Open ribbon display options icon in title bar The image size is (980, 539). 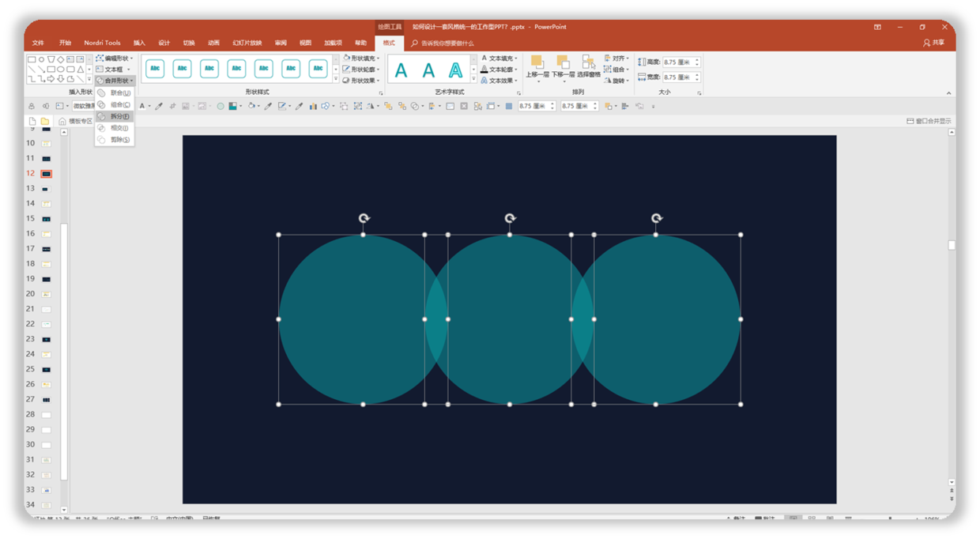877,27
